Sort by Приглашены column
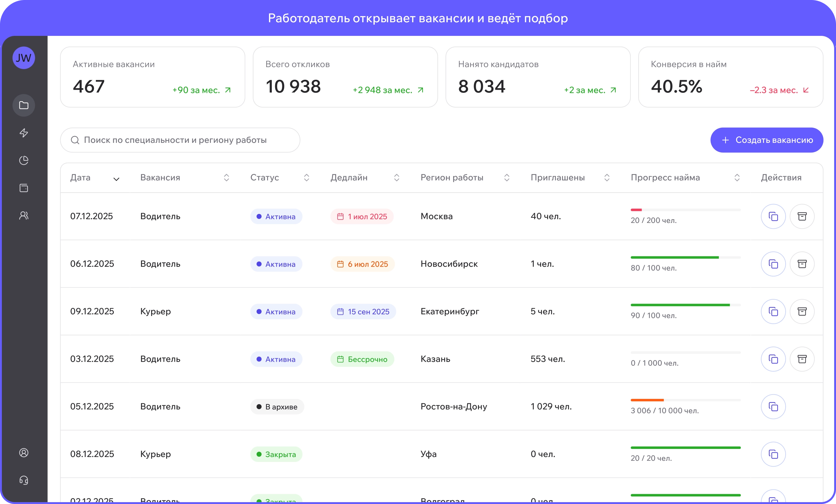This screenshot has width=836, height=504. point(607,177)
